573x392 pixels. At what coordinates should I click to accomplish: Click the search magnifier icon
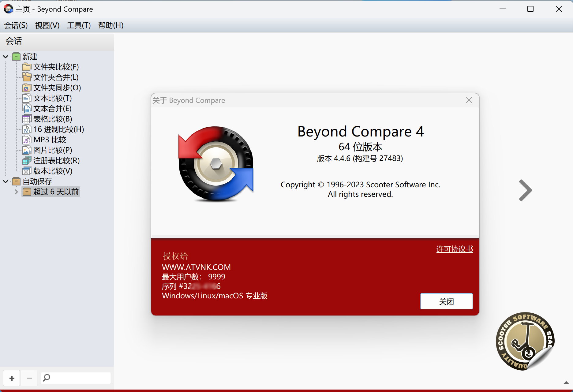tap(47, 378)
